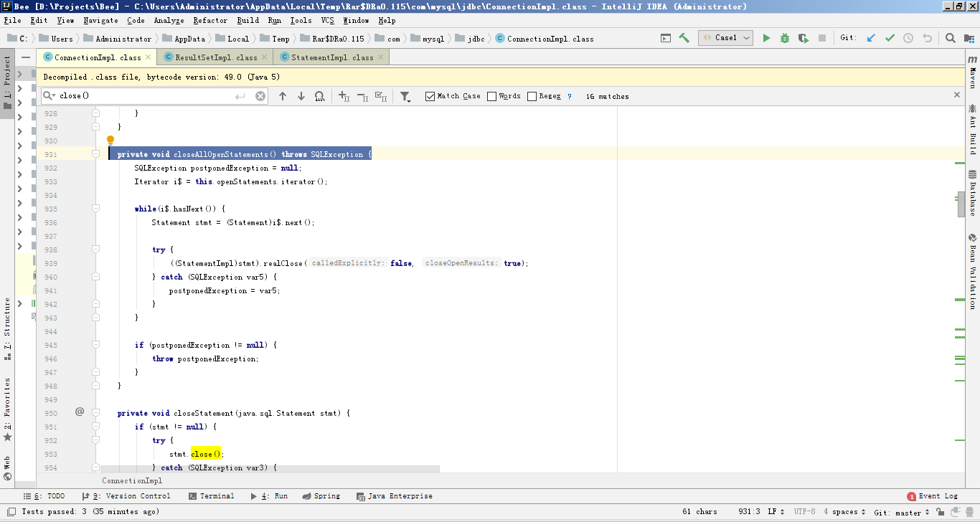This screenshot has width=980, height=522.
Task: Disable the Match Case checkbox
Action: tap(430, 96)
